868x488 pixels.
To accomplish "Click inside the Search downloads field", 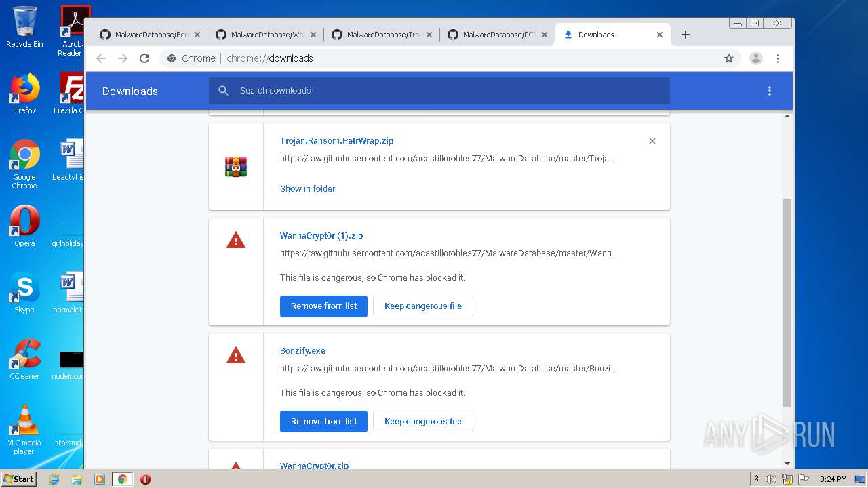I will pos(439,91).
